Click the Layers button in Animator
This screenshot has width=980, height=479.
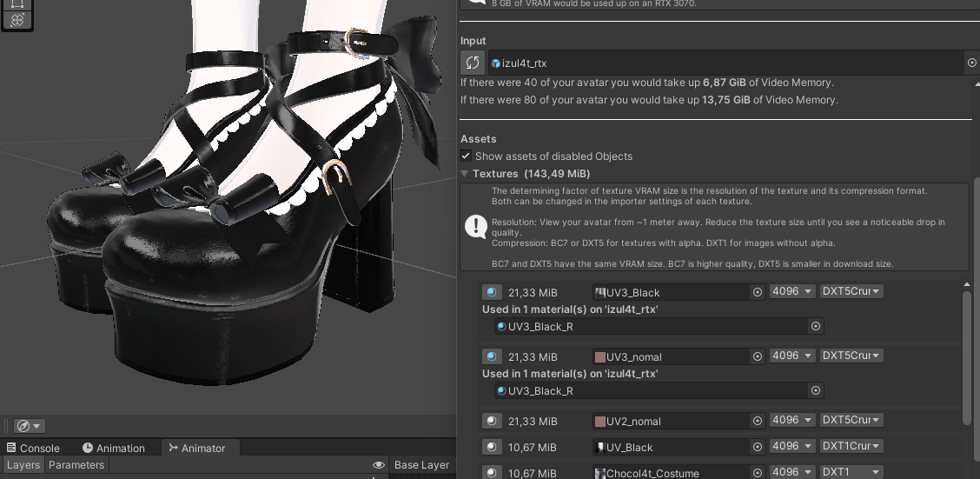point(23,465)
